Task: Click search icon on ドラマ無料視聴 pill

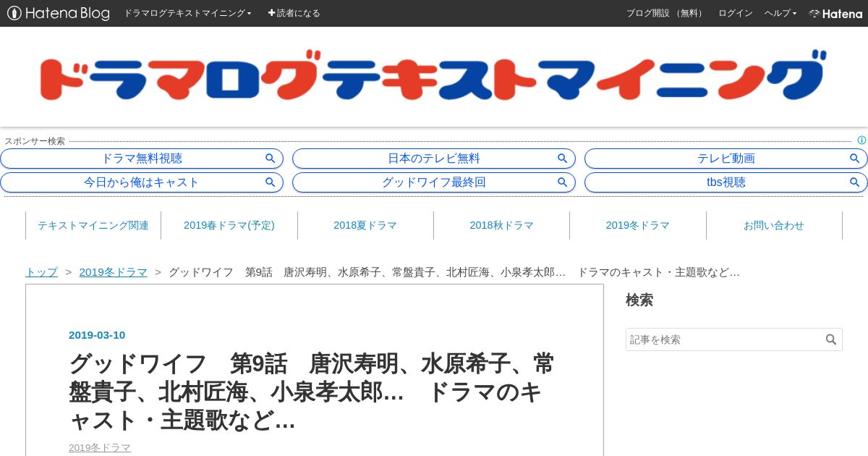Action: [271, 159]
